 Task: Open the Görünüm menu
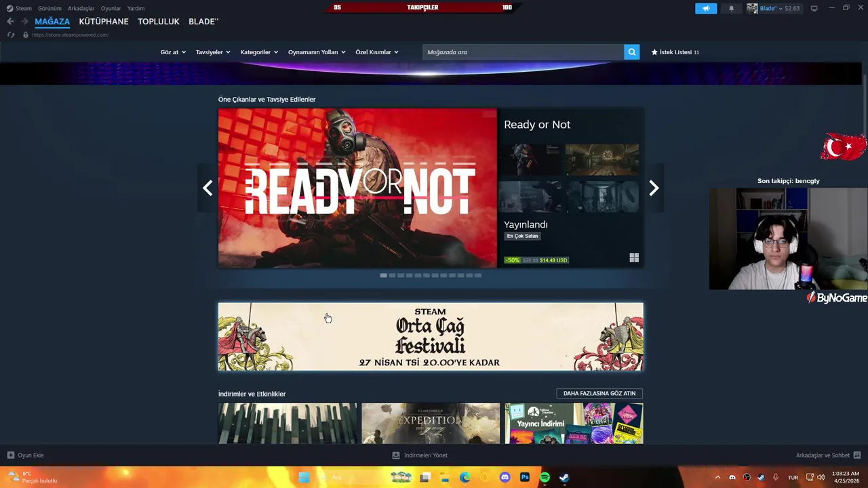coord(50,8)
